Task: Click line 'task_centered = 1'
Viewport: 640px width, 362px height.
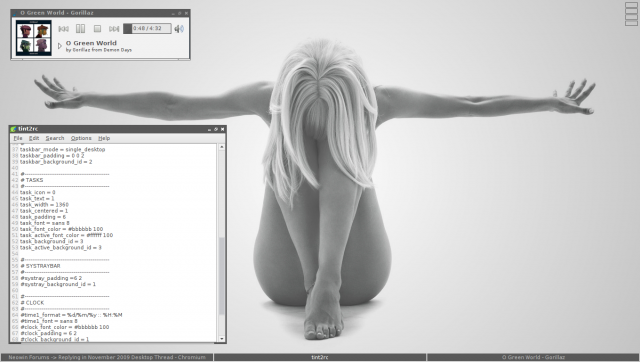Action: point(44,211)
